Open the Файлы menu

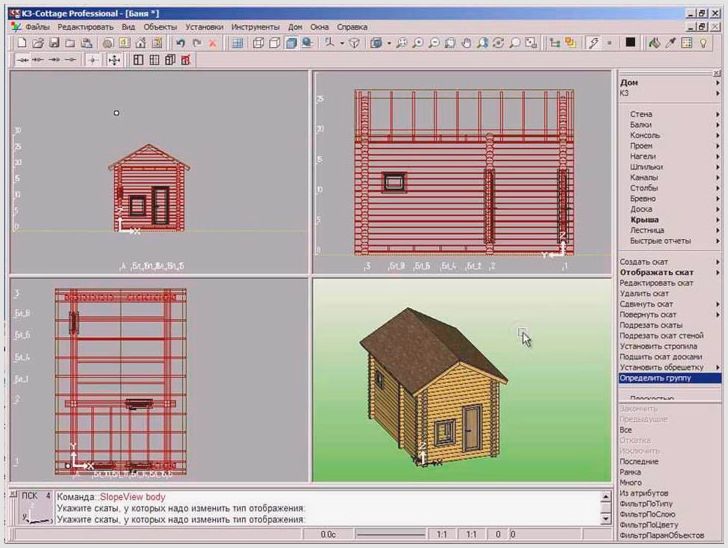click(37, 27)
